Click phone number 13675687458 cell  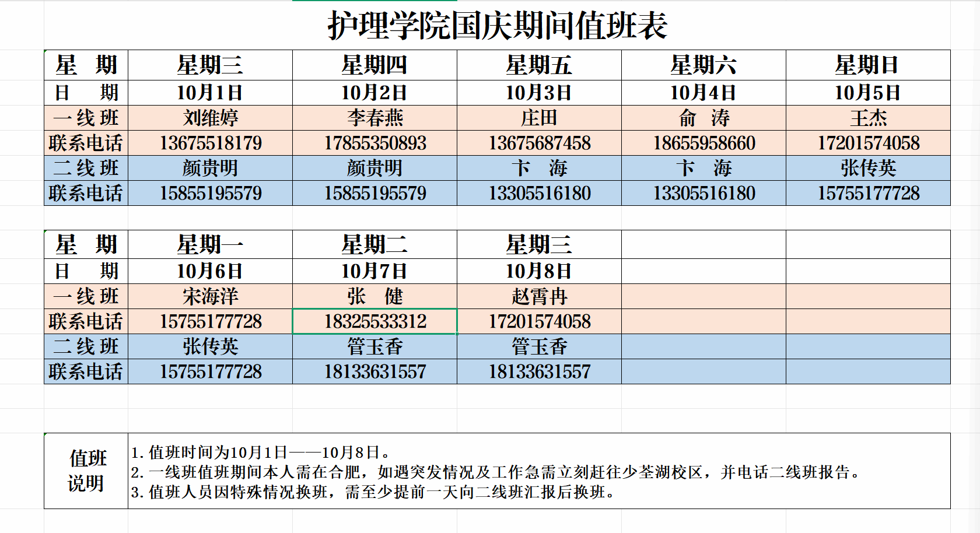point(539,143)
